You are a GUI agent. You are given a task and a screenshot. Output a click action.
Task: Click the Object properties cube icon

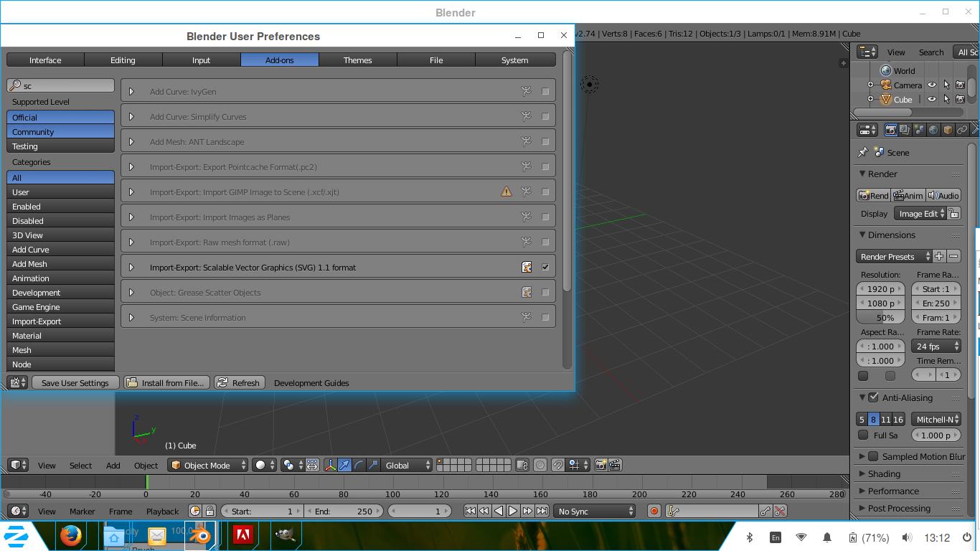(947, 131)
